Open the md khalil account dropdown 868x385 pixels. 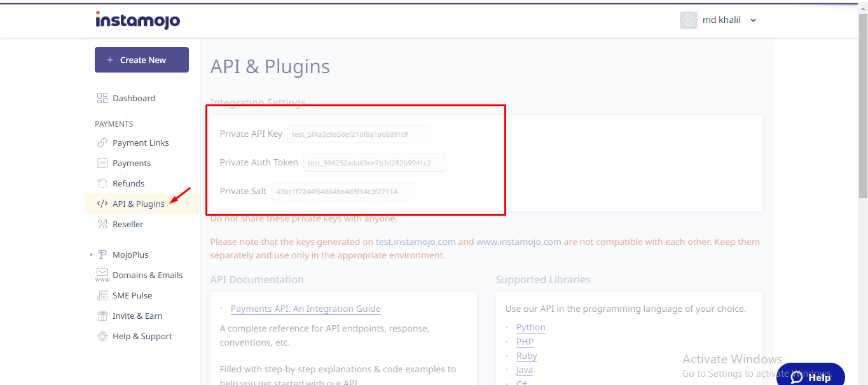coord(753,20)
